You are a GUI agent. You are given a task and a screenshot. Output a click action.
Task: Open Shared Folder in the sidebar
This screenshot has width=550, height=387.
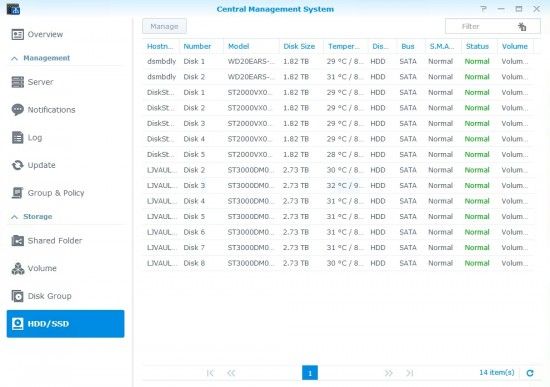point(66,241)
